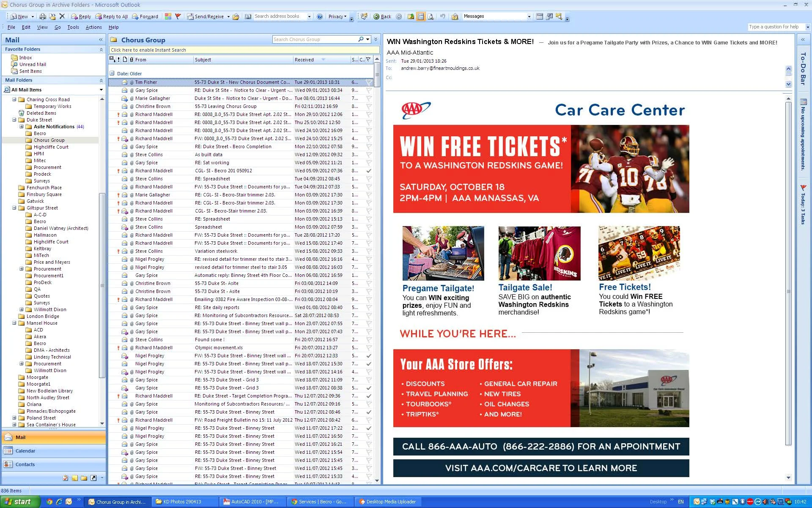The width and height of the screenshot is (812, 508).
Task: Toggle the Reading Pane toolbar icon
Action: click(421, 17)
